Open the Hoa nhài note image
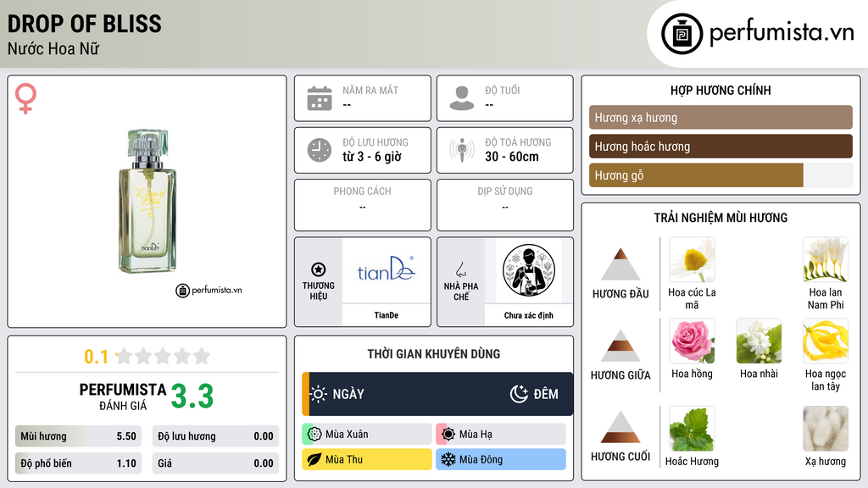The width and height of the screenshot is (868, 488). pyautogui.click(x=759, y=341)
